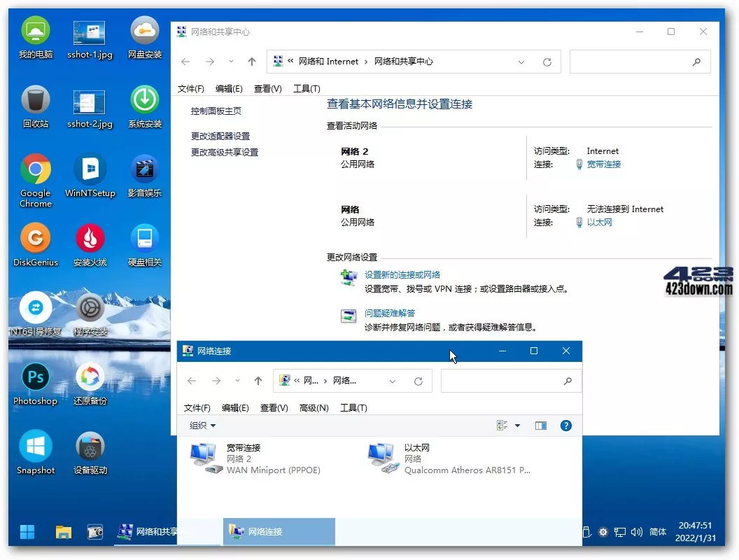Click the Up navigation arrow in 网络连接
Image resolution: width=739 pixels, height=560 pixels.
coord(258,381)
